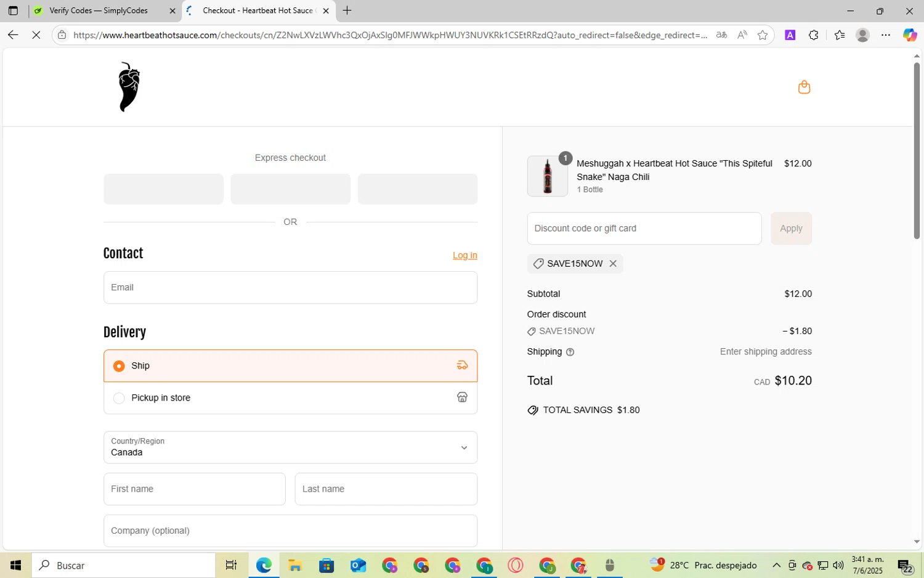Open Task View in taskbar
Screen dimensions: 924x578
pos(231,565)
